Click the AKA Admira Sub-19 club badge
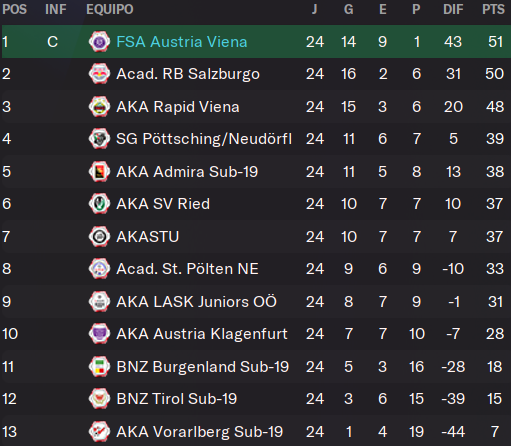 click(99, 172)
